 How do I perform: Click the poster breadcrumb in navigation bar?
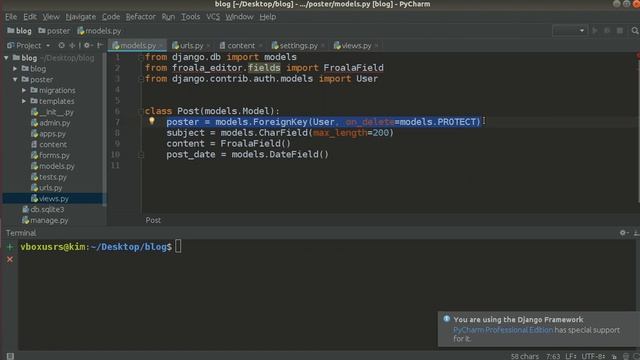(54, 31)
